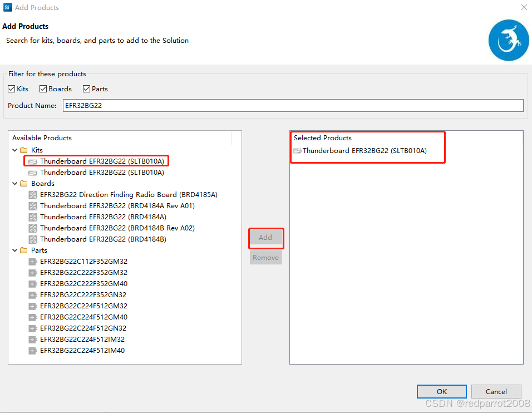This screenshot has width=532, height=413.
Task: Click the Kits folder icon
Action: pyautogui.click(x=24, y=150)
